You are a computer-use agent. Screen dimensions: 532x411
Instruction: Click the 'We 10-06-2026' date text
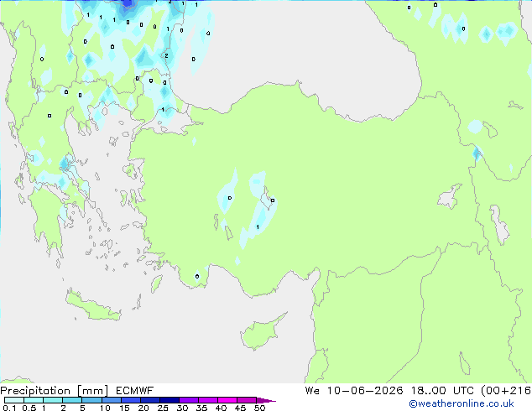coord(354,391)
